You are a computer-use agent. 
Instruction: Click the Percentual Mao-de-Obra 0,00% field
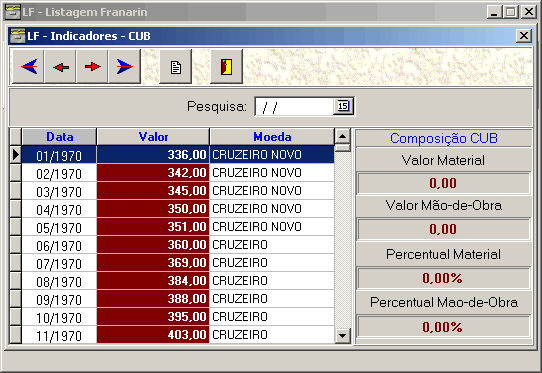click(x=443, y=327)
